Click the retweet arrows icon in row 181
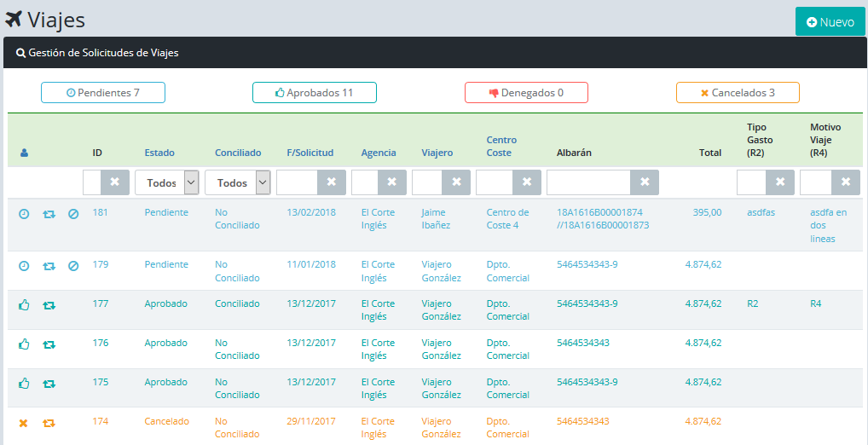 click(x=49, y=214)
